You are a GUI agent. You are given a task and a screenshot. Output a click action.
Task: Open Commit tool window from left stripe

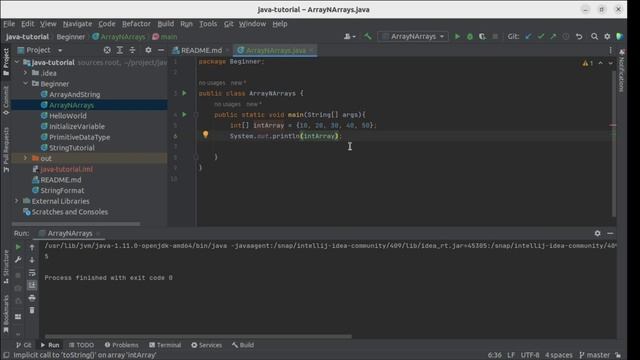[6, 100]
